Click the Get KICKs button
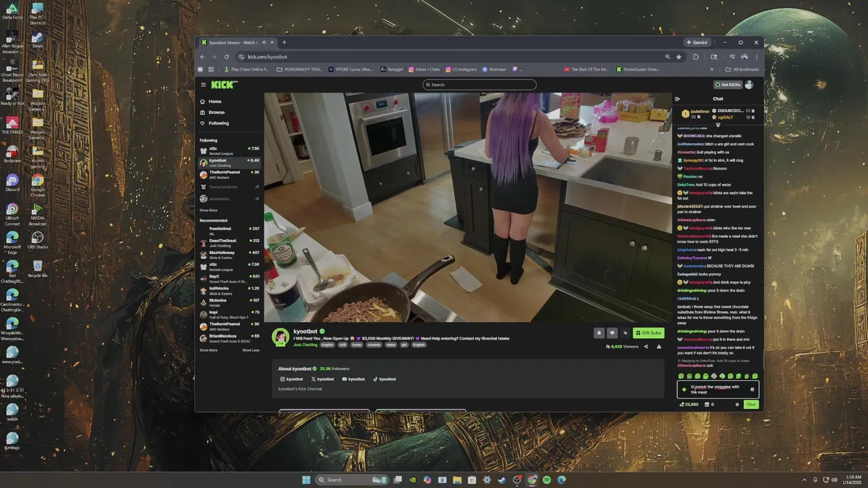Image resolution: width=868 pixels, height=488 pixels. [728, 85]
